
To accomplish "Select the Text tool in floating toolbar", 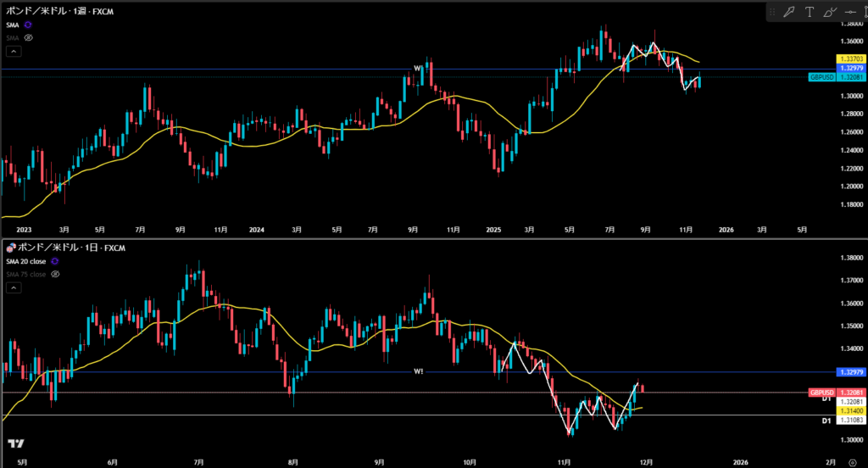I will pyautogui.click(x=810, y=12).
